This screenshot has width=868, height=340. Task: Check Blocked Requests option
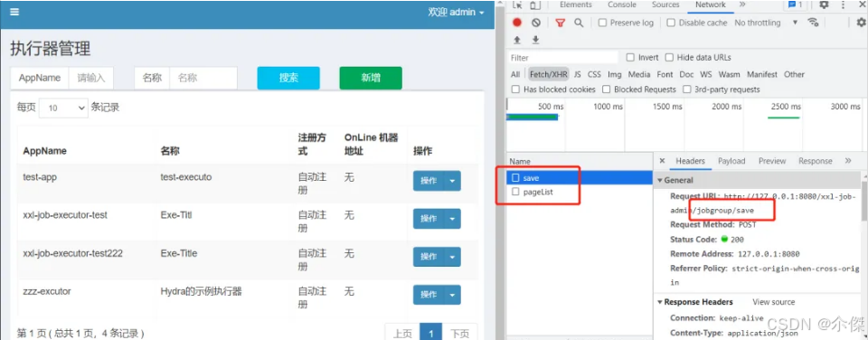(606, 90)
